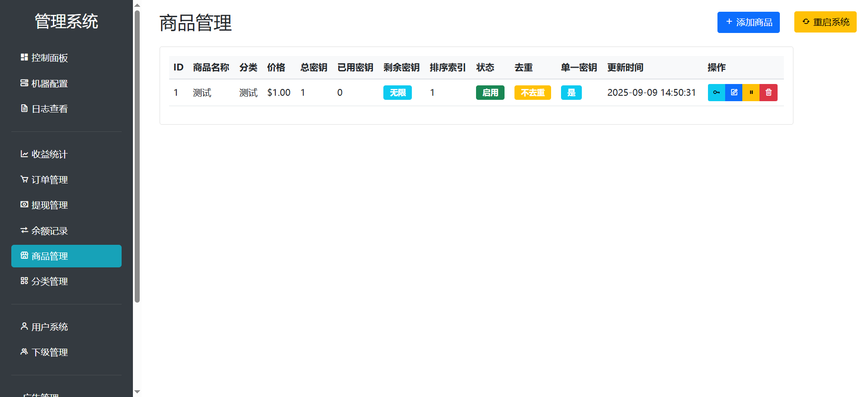Click the green 启用 status badge
The image size is (868, 397).
[x=490, y=93]
